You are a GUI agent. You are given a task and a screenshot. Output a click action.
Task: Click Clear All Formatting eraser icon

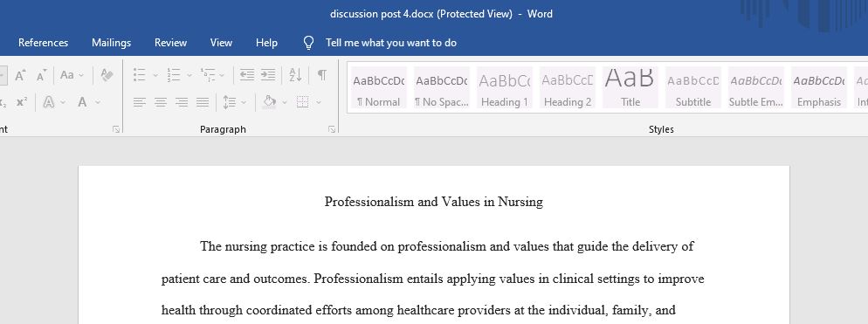pyautogui.click(x=107, y=75)
